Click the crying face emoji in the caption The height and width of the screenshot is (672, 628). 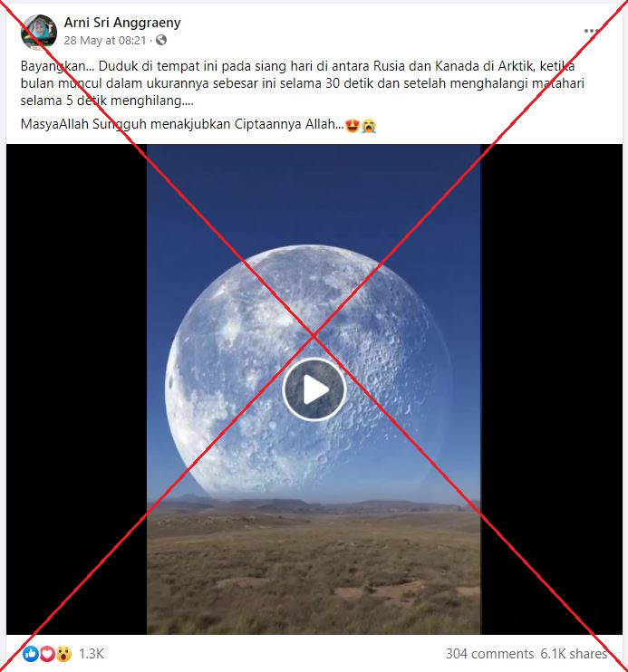[369, 125]
